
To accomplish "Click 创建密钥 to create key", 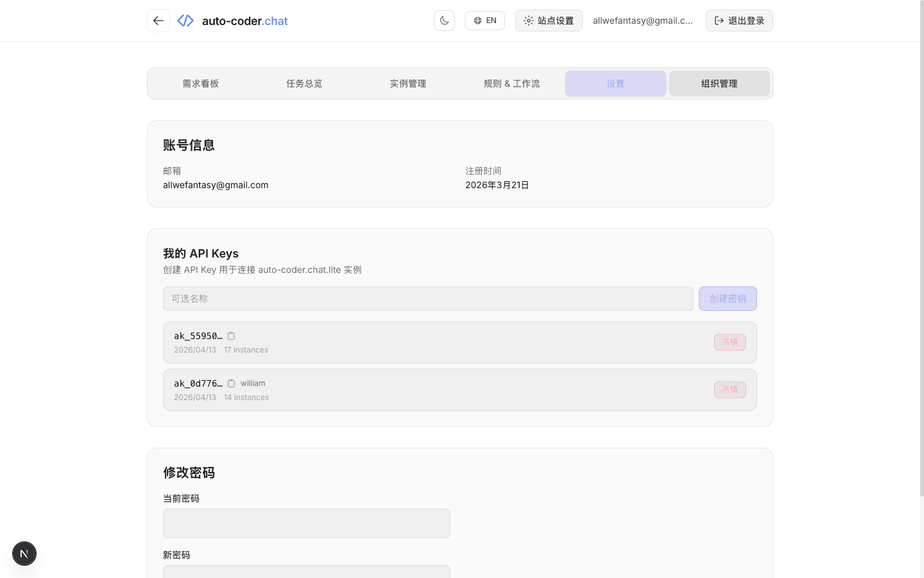I will (x=728, y=299).
